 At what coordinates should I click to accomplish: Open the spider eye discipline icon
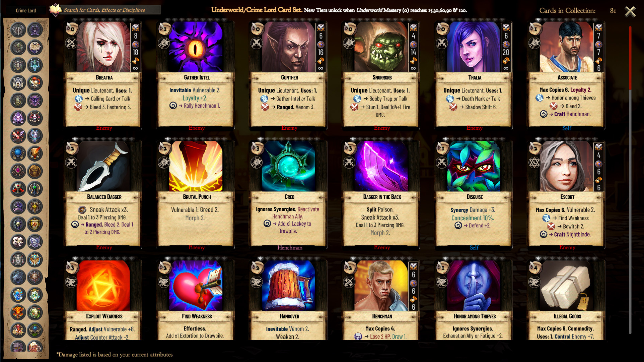[35, 207]
